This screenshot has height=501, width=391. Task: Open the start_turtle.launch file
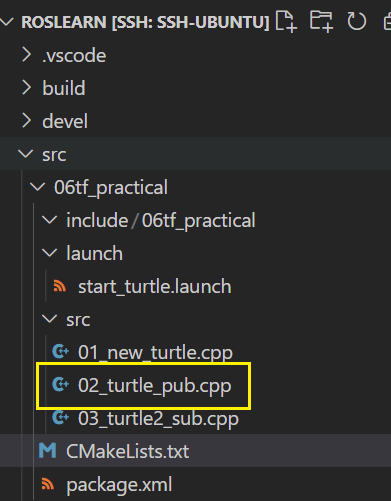(x=155, y=287)
